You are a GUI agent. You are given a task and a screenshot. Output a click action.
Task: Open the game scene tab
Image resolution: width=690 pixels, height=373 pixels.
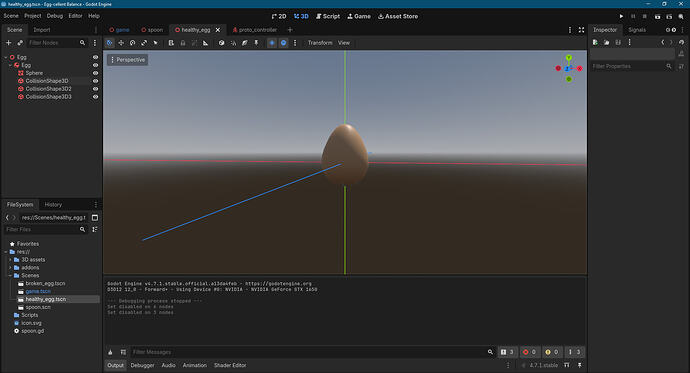coord(119,30)
